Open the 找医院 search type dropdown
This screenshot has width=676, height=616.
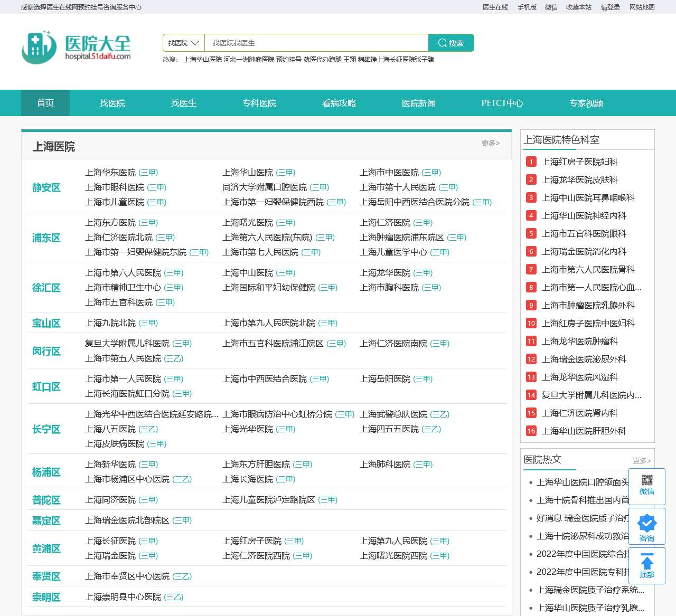click(x=184, y=43)
